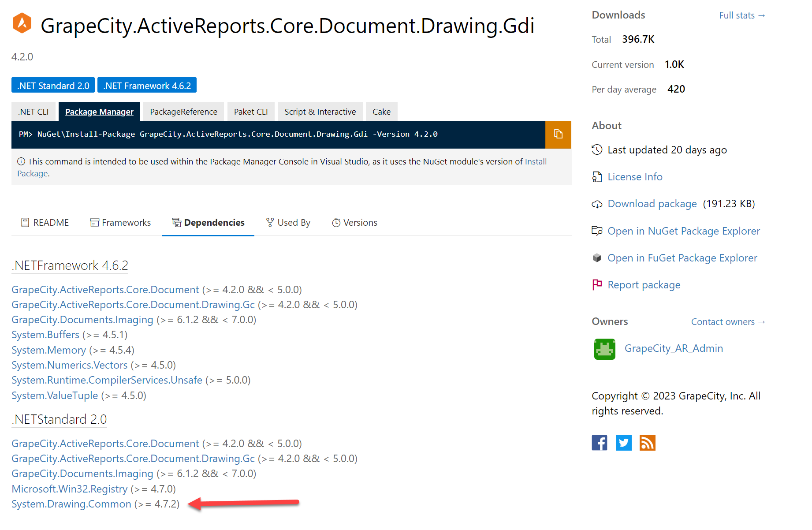
Task: Open the Drawing.Gc link under .NETStandard 2.0
Action: coord(133,459)
